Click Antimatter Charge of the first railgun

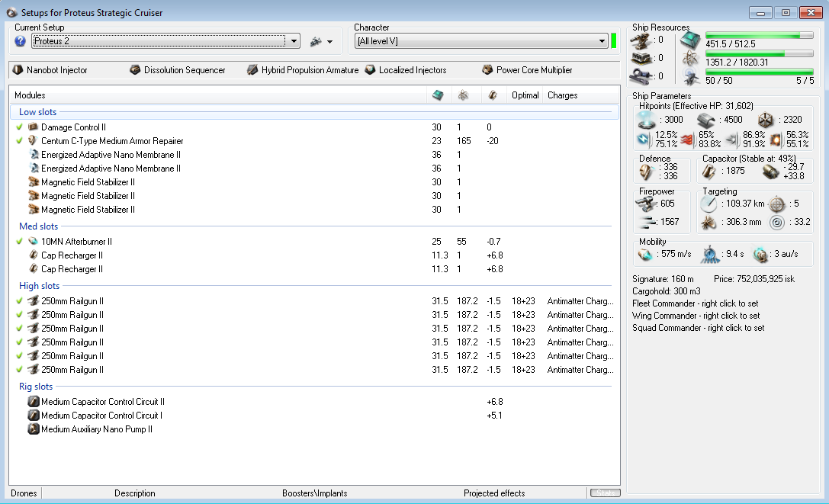click(x=580, y=301)
